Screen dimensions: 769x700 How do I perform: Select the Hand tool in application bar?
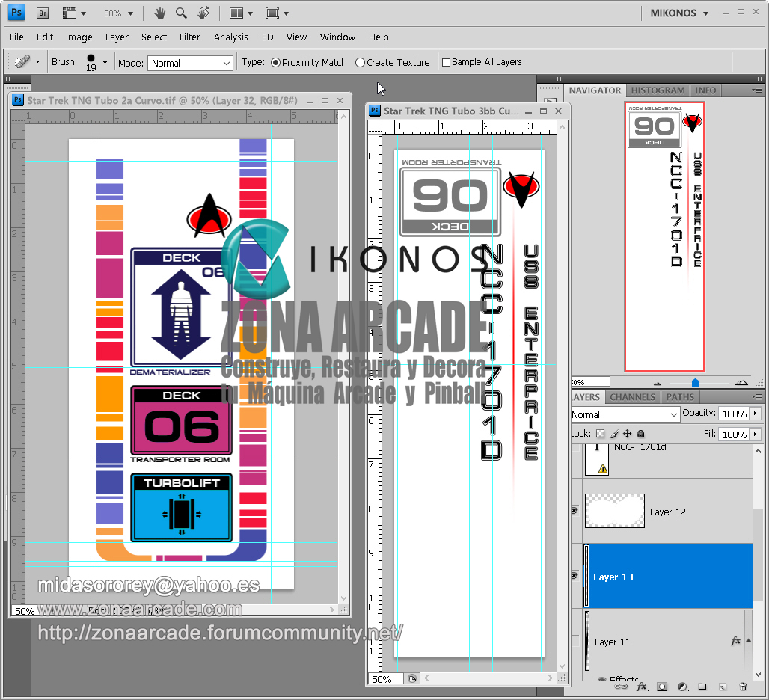[x=159, y=13]
